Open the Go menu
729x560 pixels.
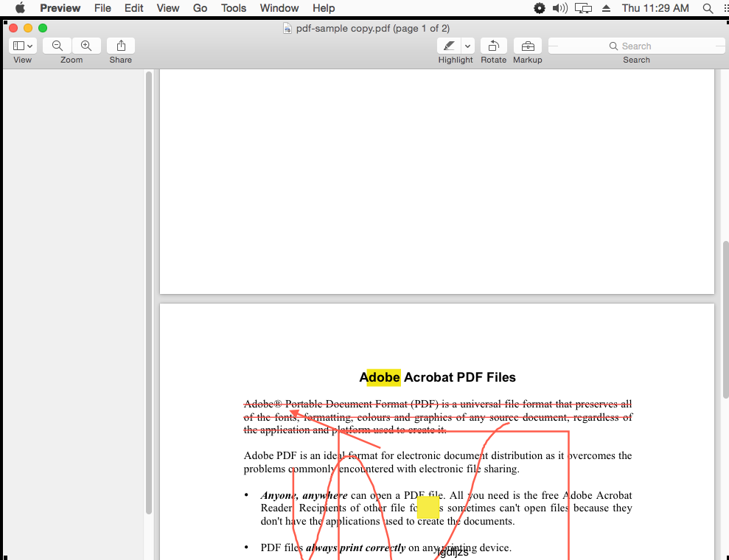tap(200, 8)
